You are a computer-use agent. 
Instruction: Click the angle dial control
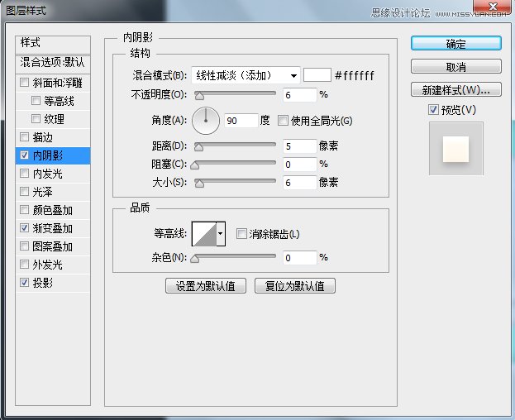coord(206,121)
